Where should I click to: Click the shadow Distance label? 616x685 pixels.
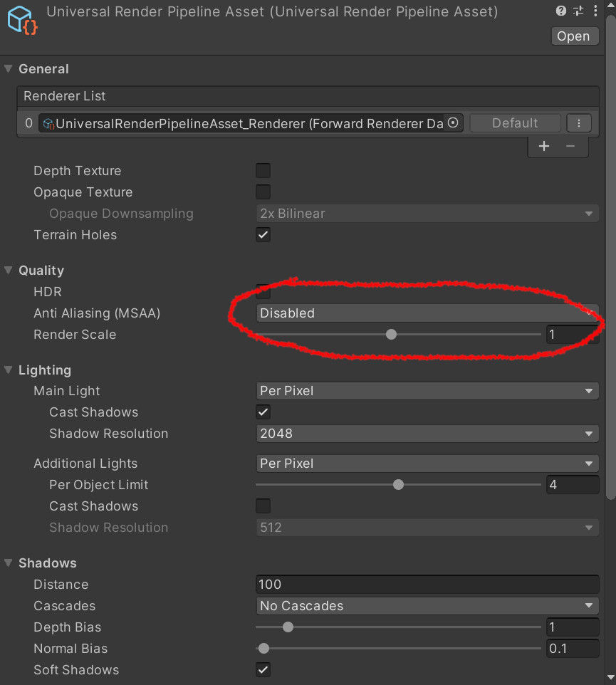click(61, 584)
